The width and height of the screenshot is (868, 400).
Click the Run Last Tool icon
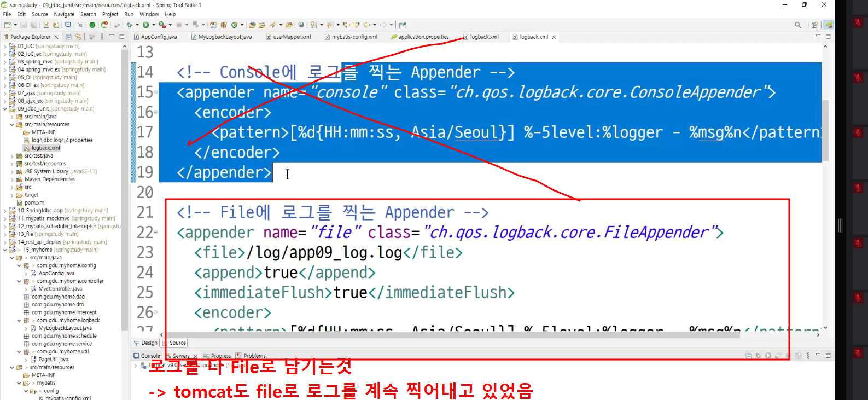(x=162, y=25)
